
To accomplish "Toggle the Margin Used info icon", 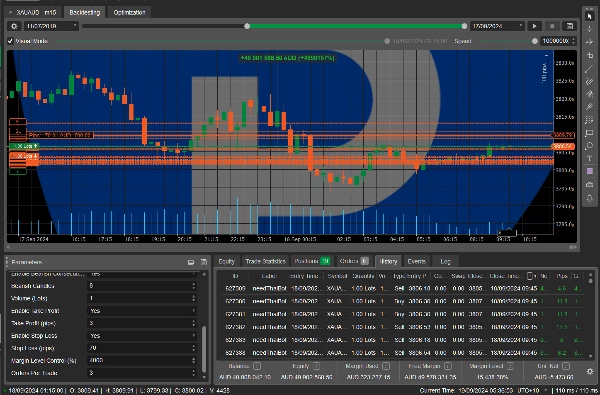I will click(386, 366).
